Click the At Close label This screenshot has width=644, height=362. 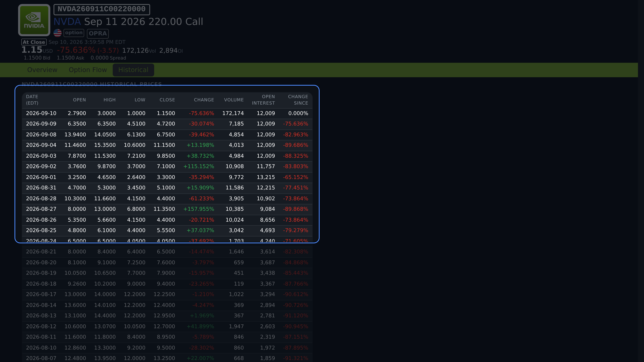coord(34,42)
